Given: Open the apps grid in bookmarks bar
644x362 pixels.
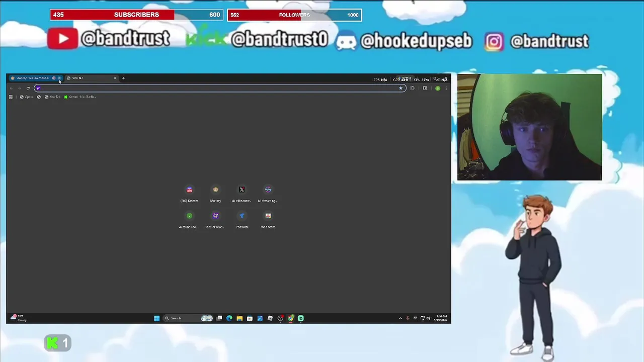Looking at the screenshot, I should (x=11, y=97).
